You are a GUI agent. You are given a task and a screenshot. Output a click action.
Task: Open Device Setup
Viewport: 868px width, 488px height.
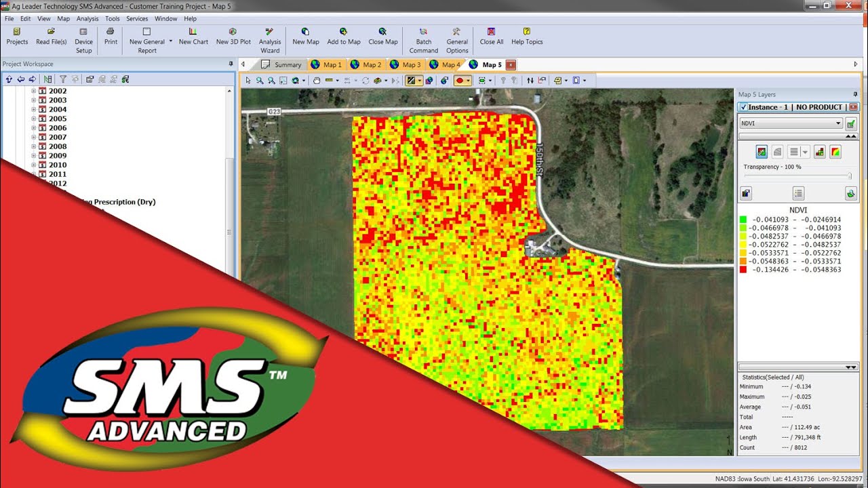point(83,41)
